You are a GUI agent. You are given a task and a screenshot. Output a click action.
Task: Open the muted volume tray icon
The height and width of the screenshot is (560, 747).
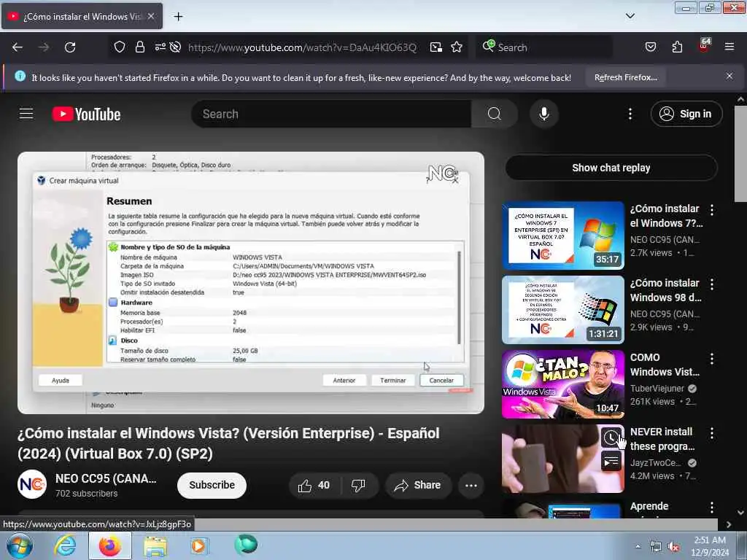[x=673, y=547]
